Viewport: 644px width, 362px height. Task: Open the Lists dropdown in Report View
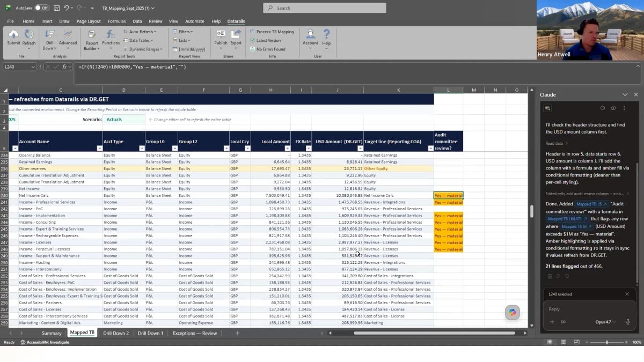pyautogui.click(x=181, y=40)
